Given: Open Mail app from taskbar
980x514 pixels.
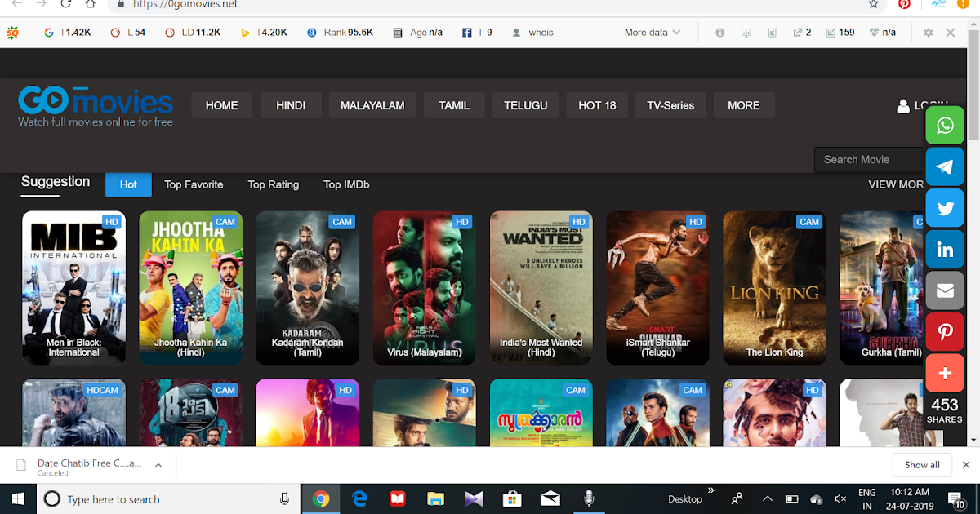Looking at the screenshot, I should point(550,498).
